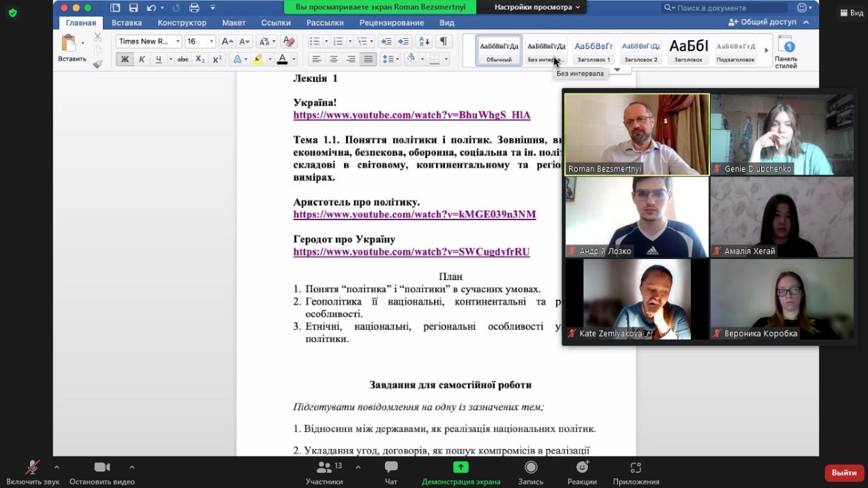Click the red Выйти leave button
Screen dimensions: 868x488
click(843, 472)
